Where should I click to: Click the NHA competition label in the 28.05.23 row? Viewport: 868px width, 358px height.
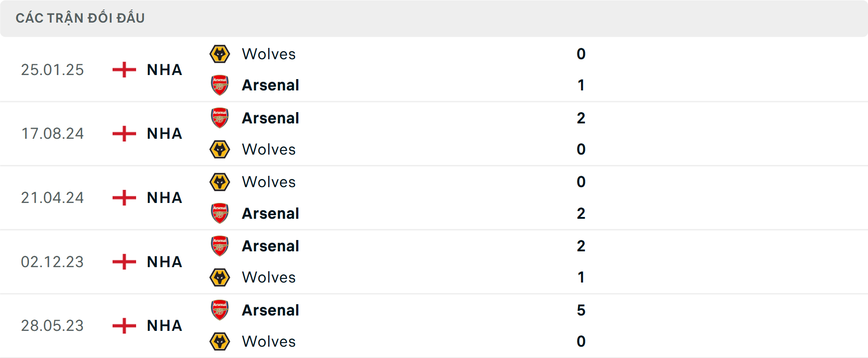[x=164, y=326]
